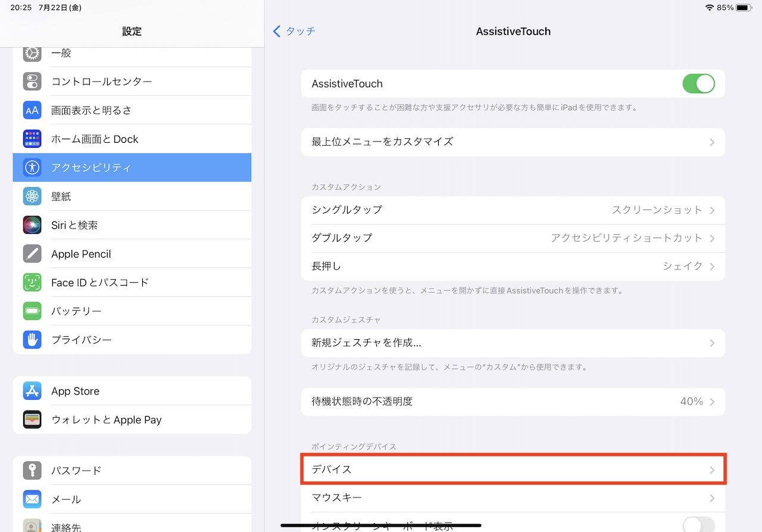Open App Store settings row
The width and height of the screenshot is (762, 532).
pyautogui.click(x=132, y=391)
